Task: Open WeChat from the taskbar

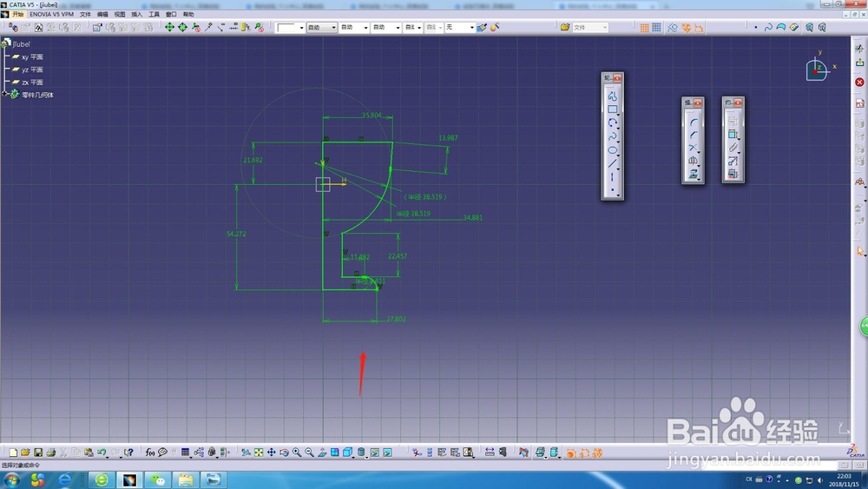Action: coord(158,479)
